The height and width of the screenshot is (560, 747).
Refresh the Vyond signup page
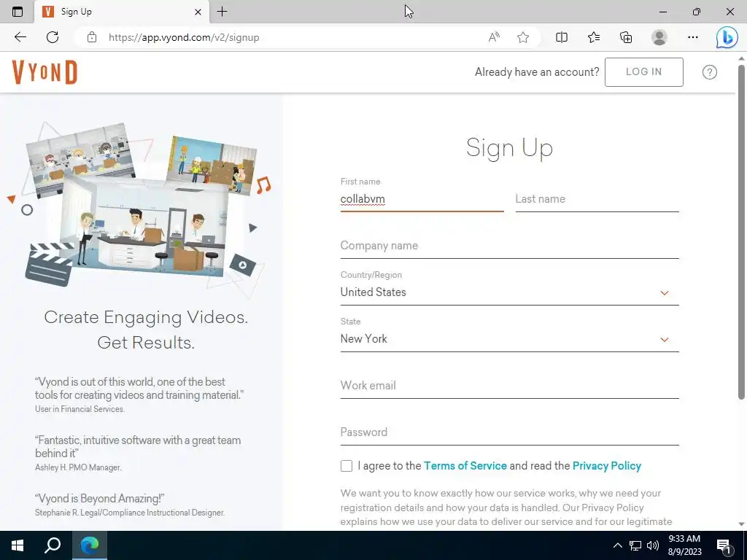click(53, 37)
